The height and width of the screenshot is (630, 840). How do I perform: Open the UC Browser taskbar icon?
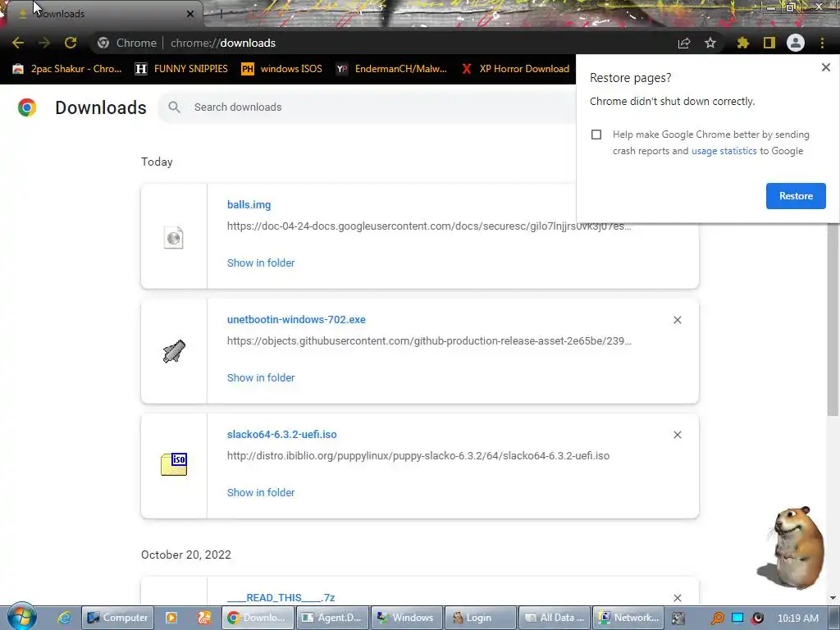tap(204, 618)
